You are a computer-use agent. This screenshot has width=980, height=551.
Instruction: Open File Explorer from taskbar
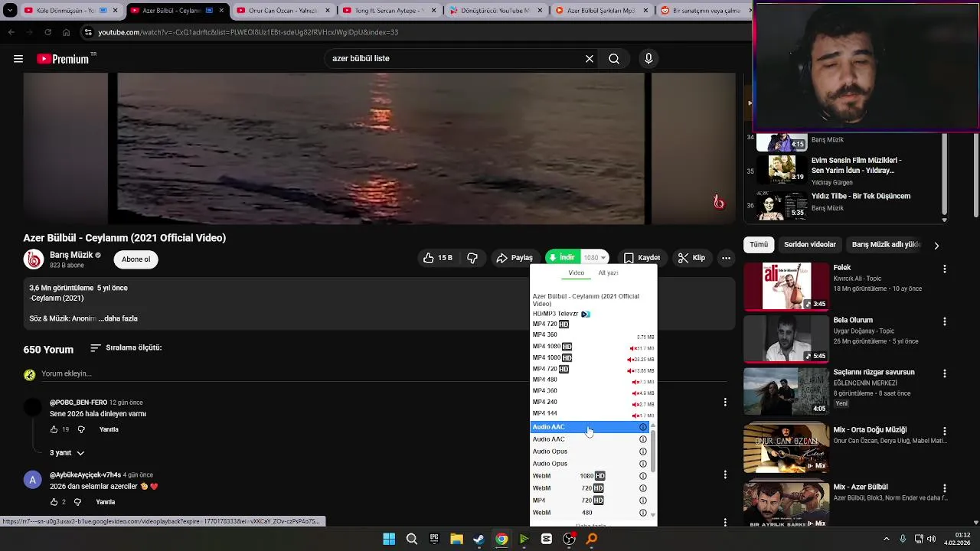pos(456,539)
